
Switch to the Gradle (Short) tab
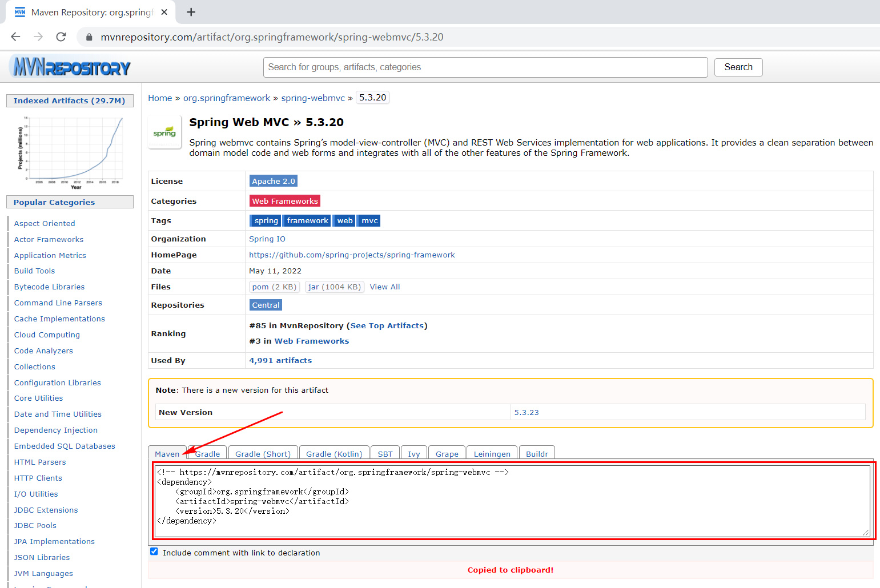pos(263,454)
